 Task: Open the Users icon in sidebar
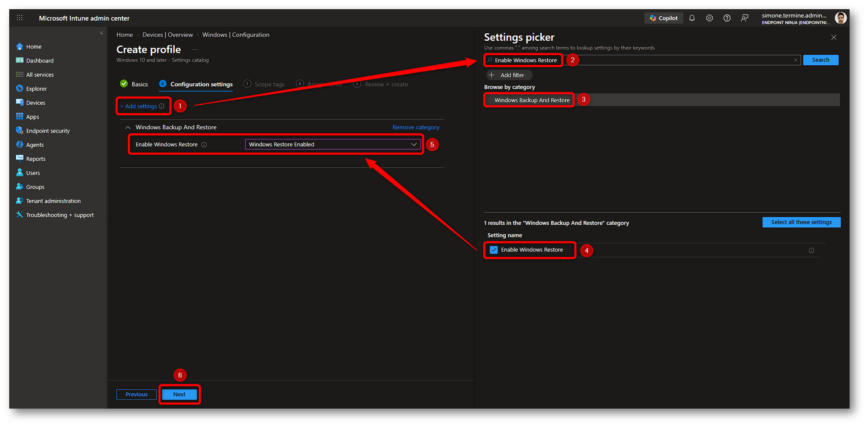tap(20, 173)
